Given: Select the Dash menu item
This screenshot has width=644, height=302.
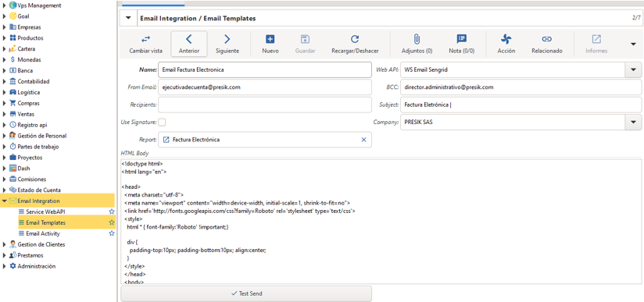Looking at the screenshot, I should click(x=23, y=169).
